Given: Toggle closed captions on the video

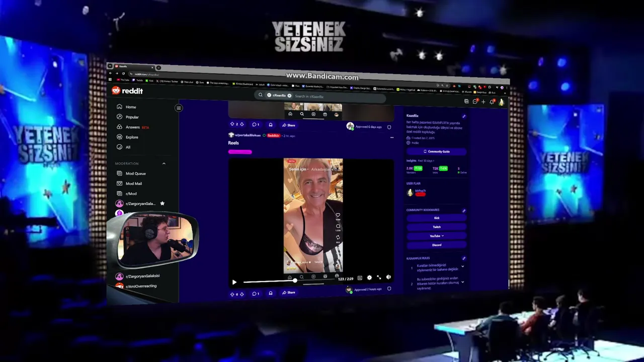Looking at the screenshot, I should (360, 278).
